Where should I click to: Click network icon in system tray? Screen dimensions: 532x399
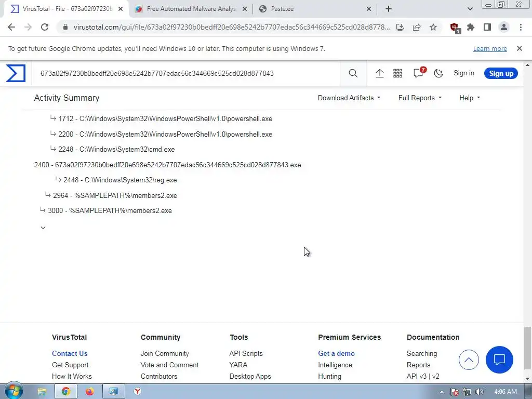click(x=467, y=392)
